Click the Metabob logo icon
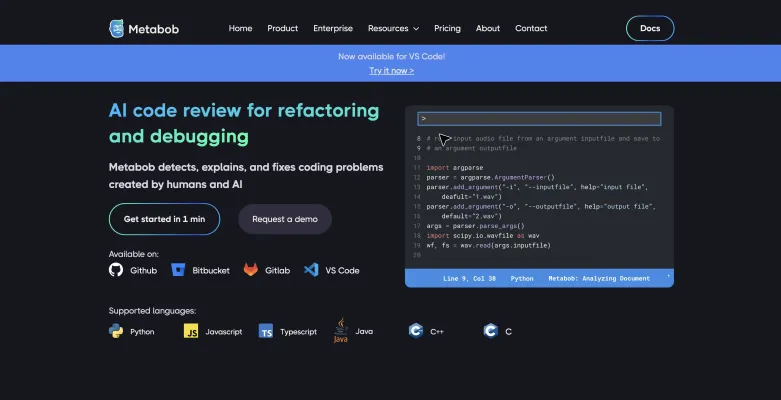 (x=118, y=28)
